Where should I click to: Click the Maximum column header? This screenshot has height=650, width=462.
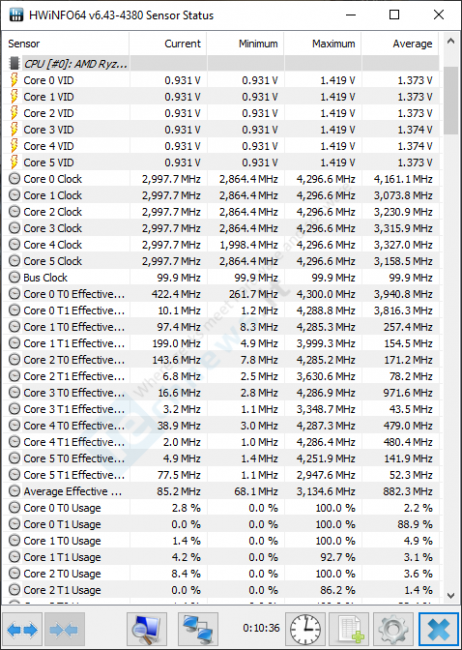pyautogui.click(x=323, y=44)
